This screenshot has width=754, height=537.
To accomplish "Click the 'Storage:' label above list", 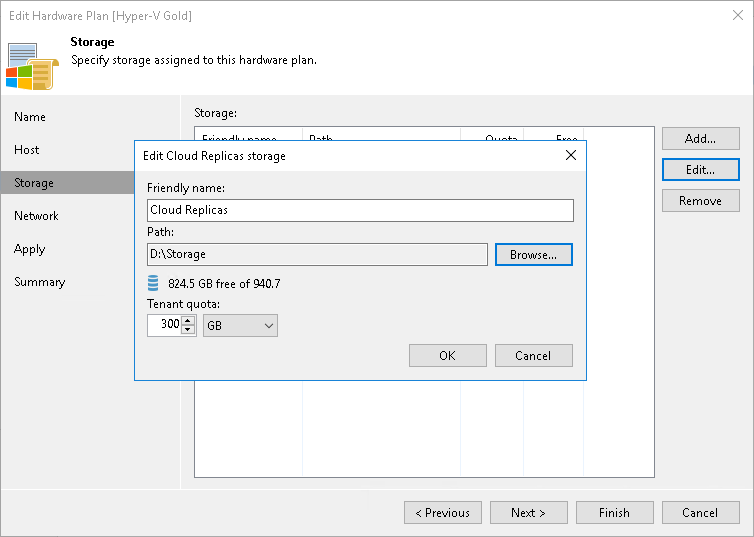I will 215,113.
